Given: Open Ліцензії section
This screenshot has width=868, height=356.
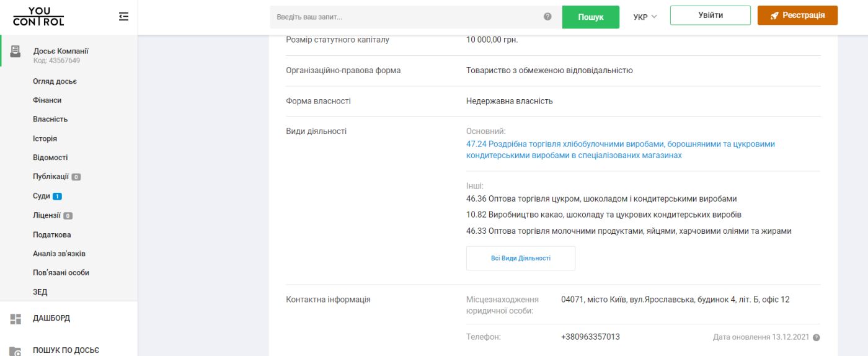Looking at the screenshot, I should pyautogui.click(x=47, y=215).
